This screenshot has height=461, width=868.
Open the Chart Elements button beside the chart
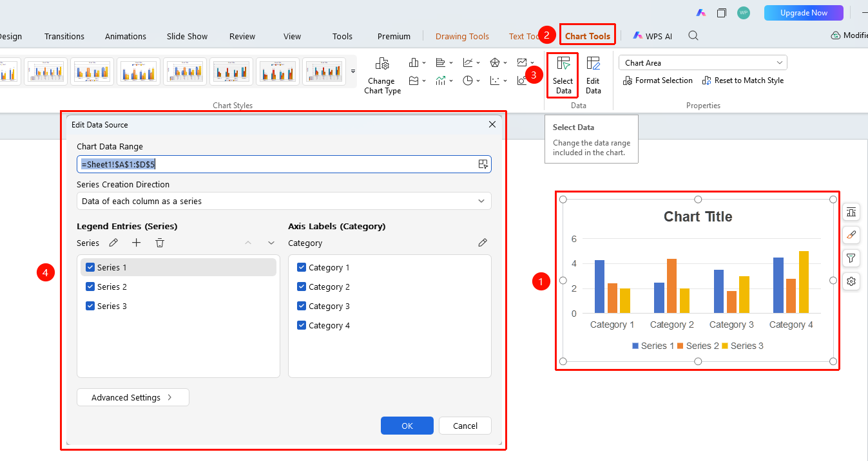click(851, 212)
